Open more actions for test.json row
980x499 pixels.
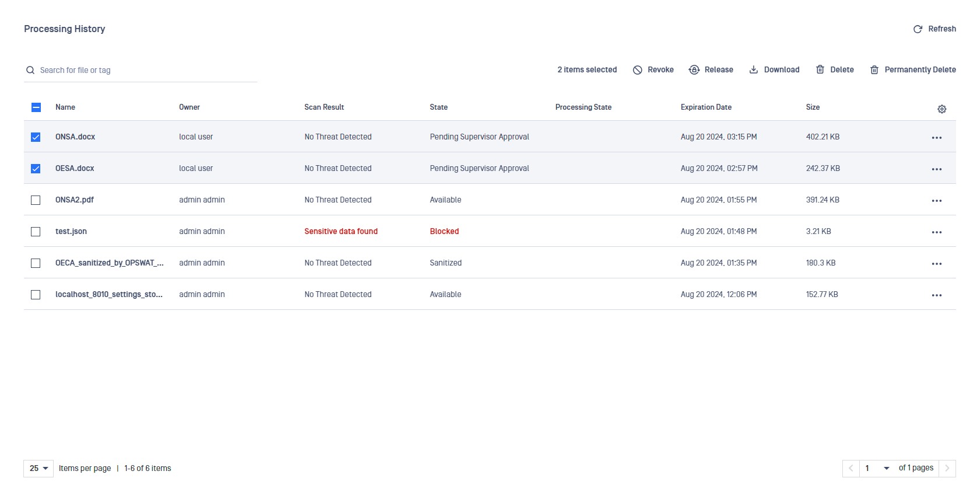936,232
